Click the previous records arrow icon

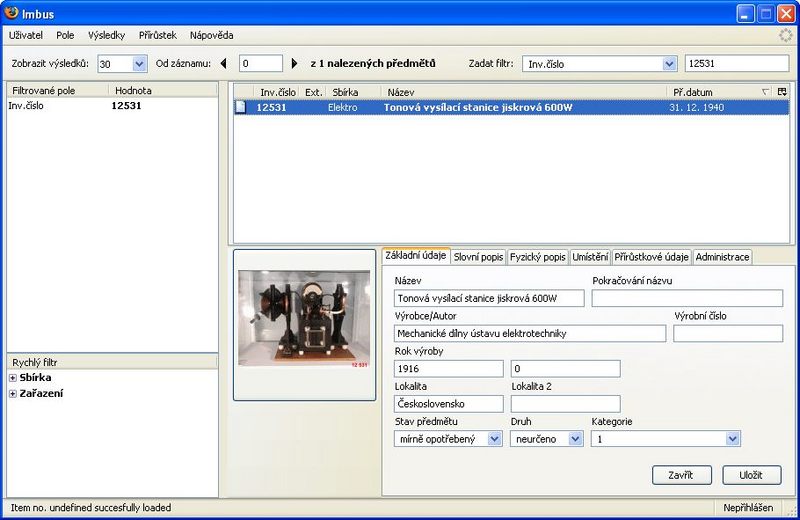[x=224, y=64]
